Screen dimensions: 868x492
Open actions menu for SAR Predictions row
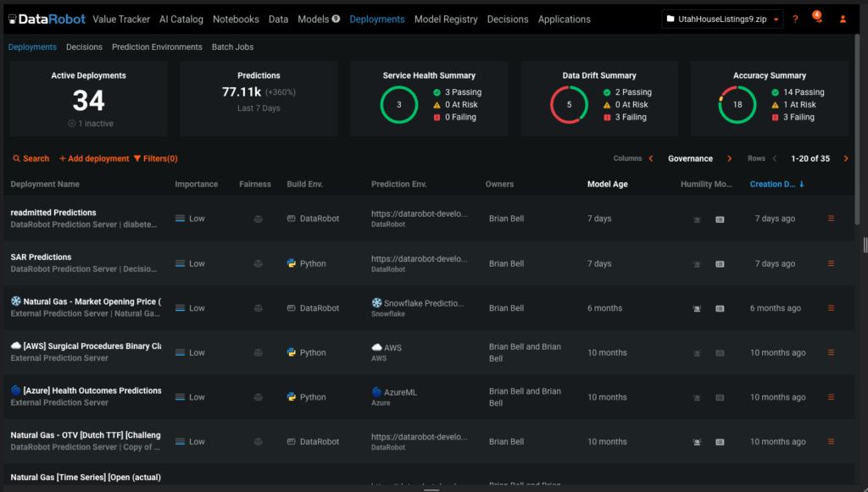point(831,263)
